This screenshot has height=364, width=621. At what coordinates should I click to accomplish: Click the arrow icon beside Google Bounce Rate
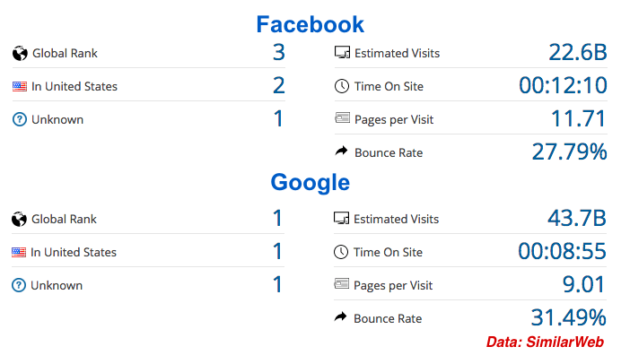tap(340, 317)
